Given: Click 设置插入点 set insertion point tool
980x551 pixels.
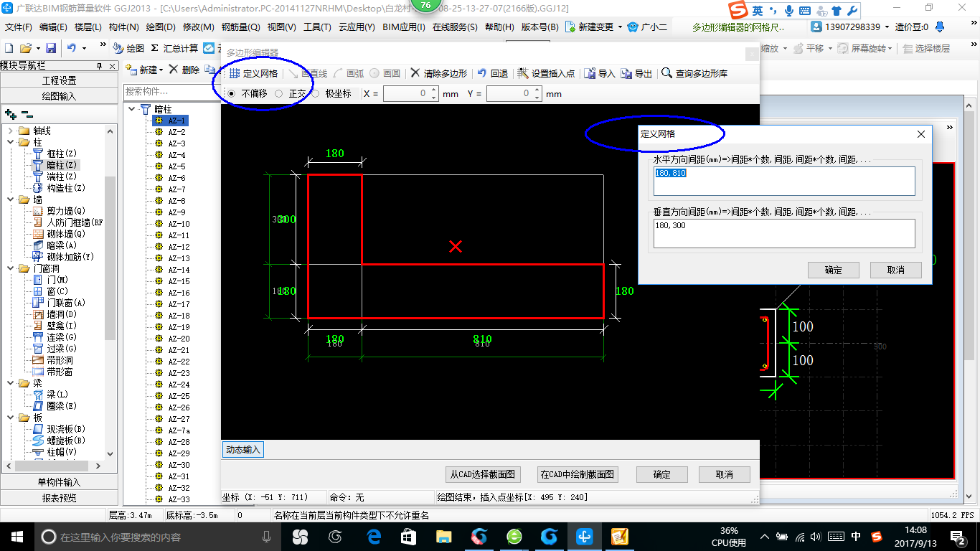Looking at the screenshot, I should (546, 73).
